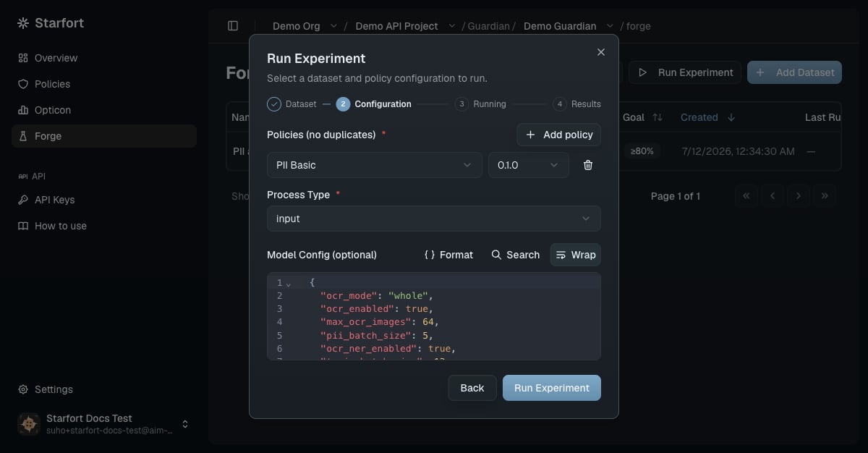Click the Add policy button
The height and width of the screenshot is (453, 868).
point(559,135)
